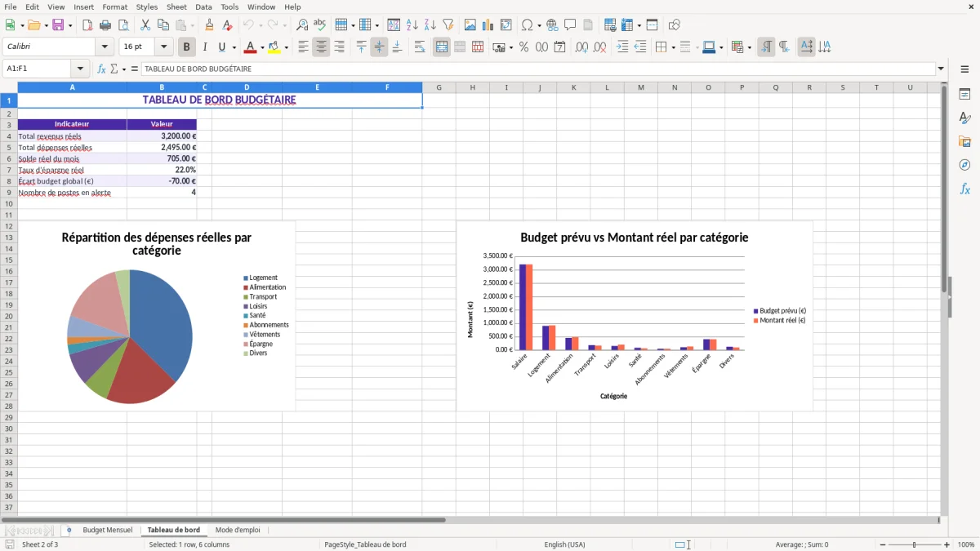
Task: Add decimal place
Action: 581,47
